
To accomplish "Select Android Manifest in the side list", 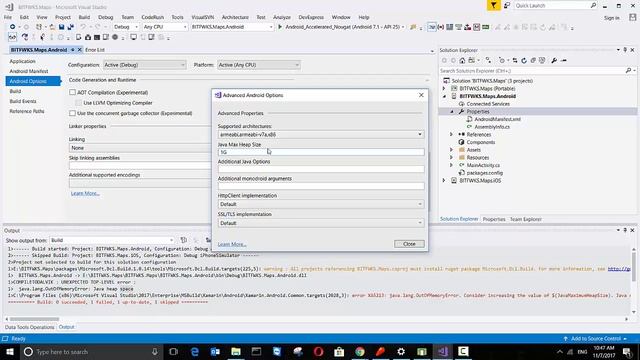I will [x=29, y=71].
